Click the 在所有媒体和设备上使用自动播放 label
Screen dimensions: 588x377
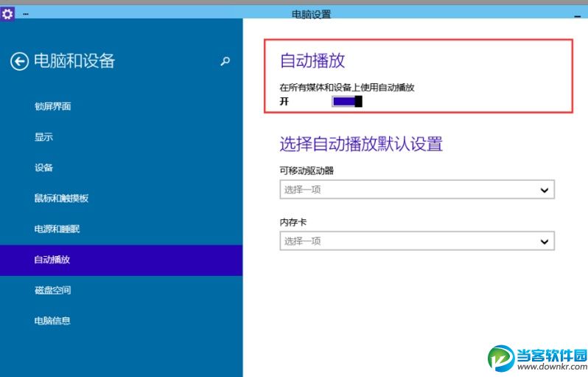point(347,88)
